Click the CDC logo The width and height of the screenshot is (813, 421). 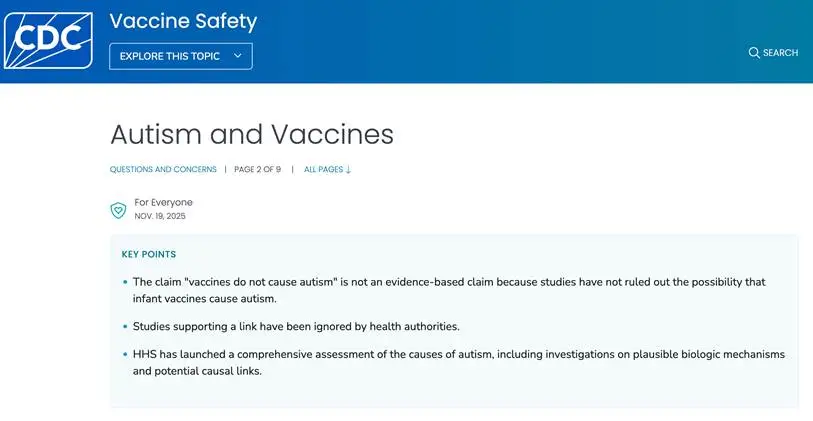(x=49, y=41)
